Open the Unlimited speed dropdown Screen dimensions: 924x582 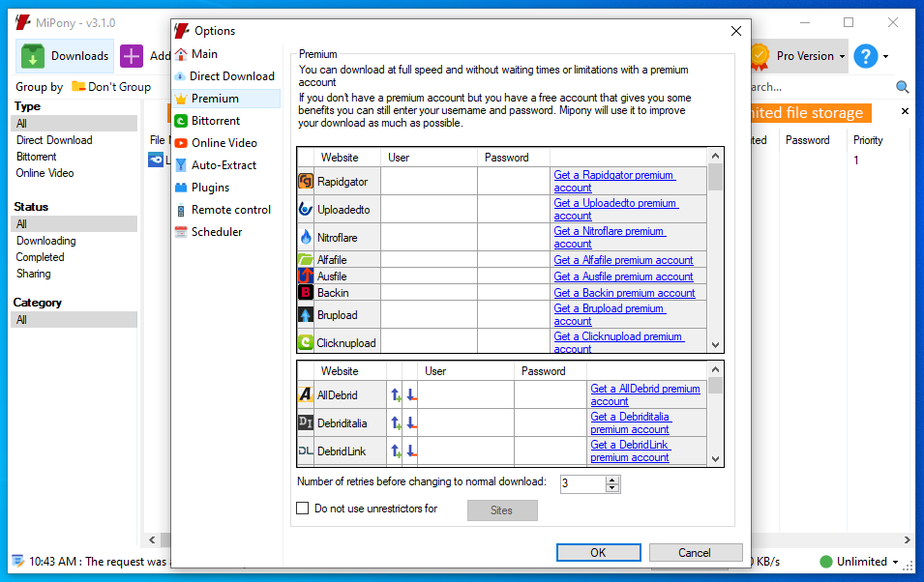point(895,562)
